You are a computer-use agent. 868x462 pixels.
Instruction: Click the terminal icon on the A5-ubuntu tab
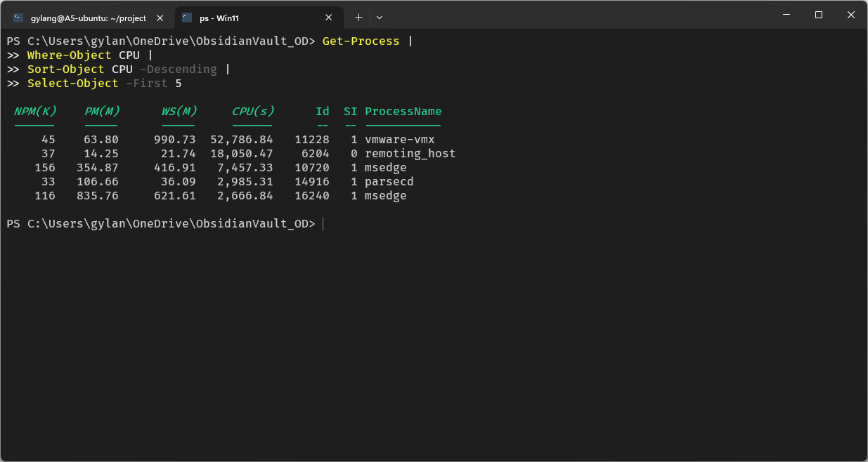[x=18, y=18]
